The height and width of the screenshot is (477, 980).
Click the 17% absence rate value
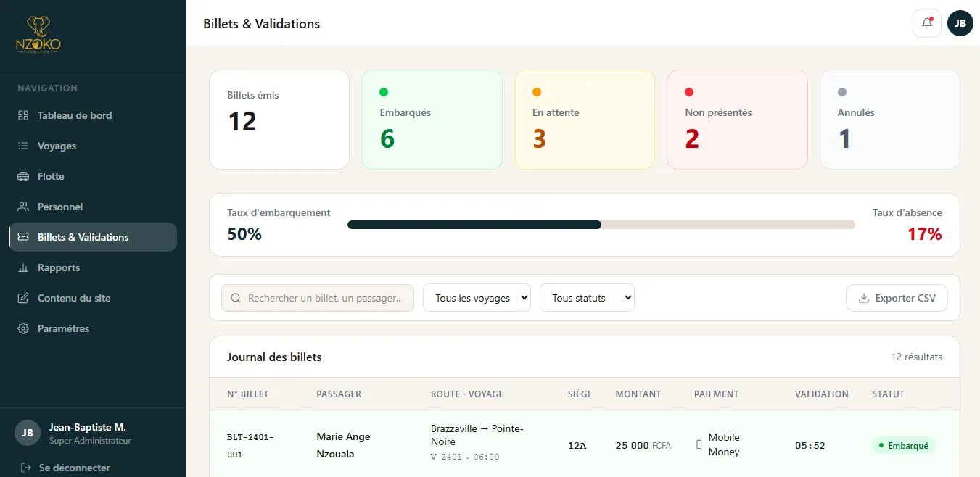[x=925, y=234]
